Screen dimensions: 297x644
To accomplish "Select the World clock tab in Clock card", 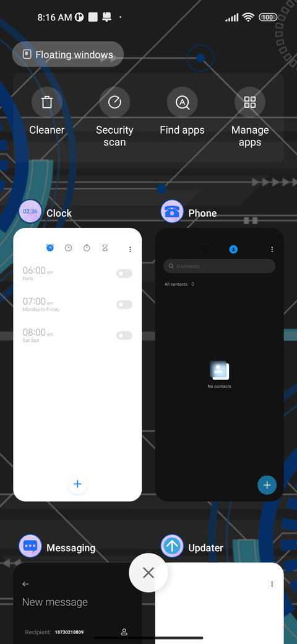I will pyautogui.click(x=69, y=248).
